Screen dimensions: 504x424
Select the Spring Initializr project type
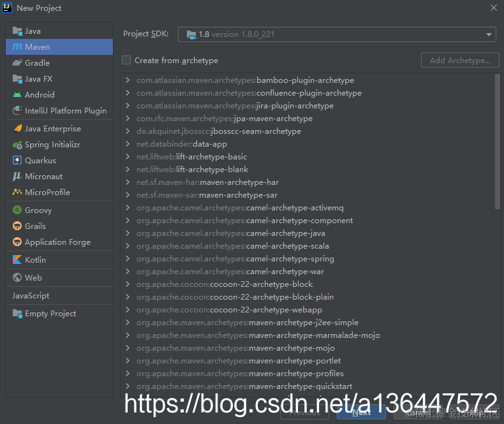click(x=59, y=145)
